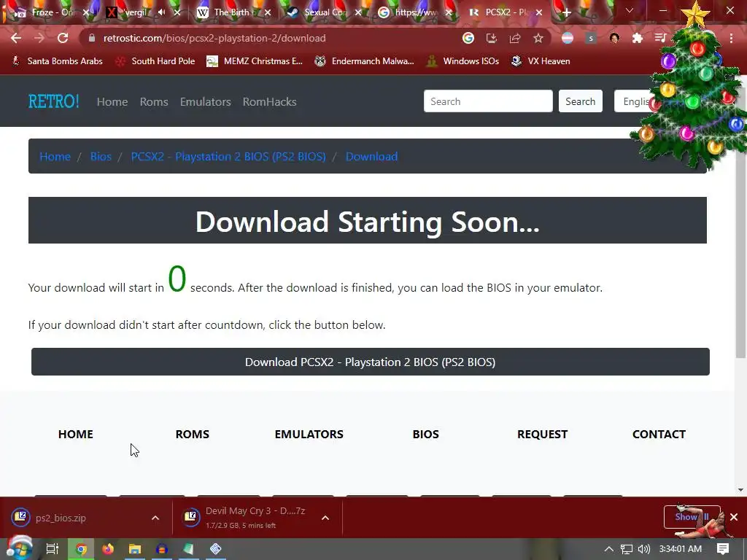Open the Home breadcrumb link
747x560 pixels.
coord(55,157)
